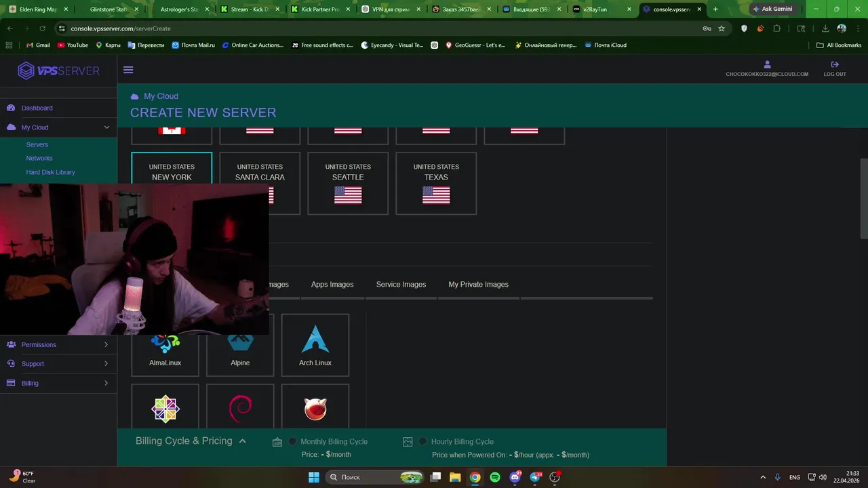Image resolution: width=868 pixels, height=488 pixels.
Task: Open the browser extensions puzzle icon
Action: [x=777, y=28]
